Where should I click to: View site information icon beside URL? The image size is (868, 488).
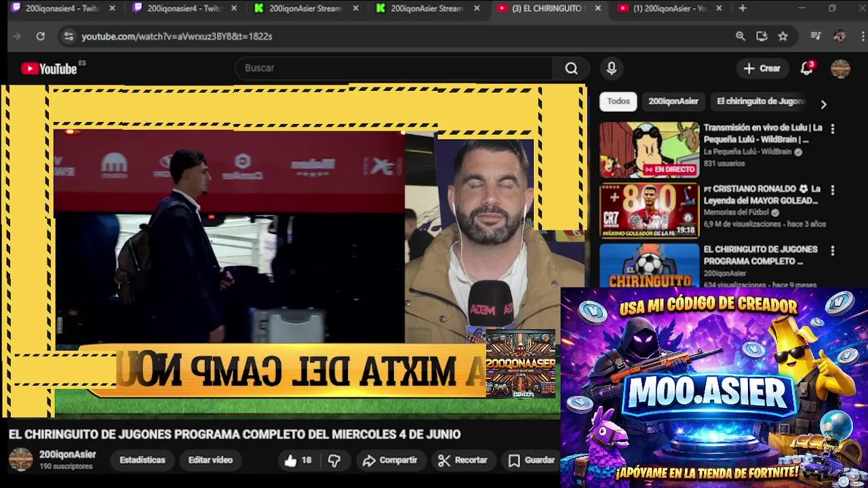coord(68,36)
